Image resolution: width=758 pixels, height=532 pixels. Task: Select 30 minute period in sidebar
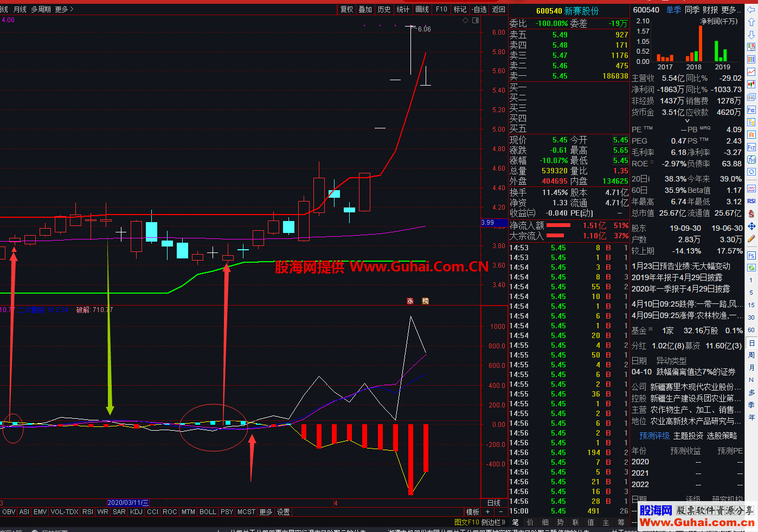(751, 317)
